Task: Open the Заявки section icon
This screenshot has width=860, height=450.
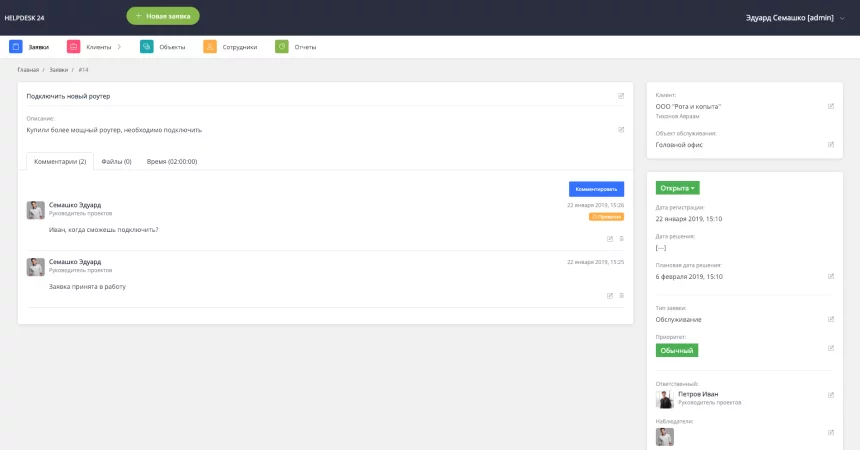Action: (x=16, y=46)
